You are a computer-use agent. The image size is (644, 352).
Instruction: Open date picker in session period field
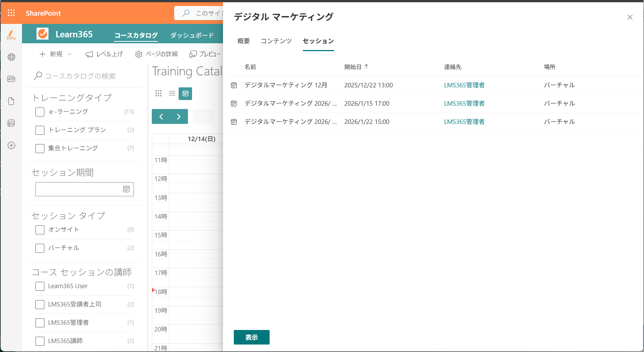click(126, 189)
